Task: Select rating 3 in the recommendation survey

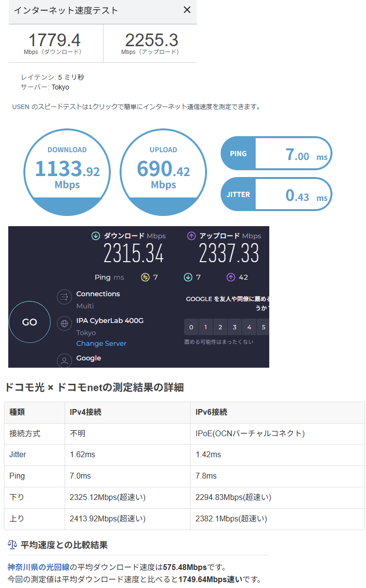Action: coord(235,327)
